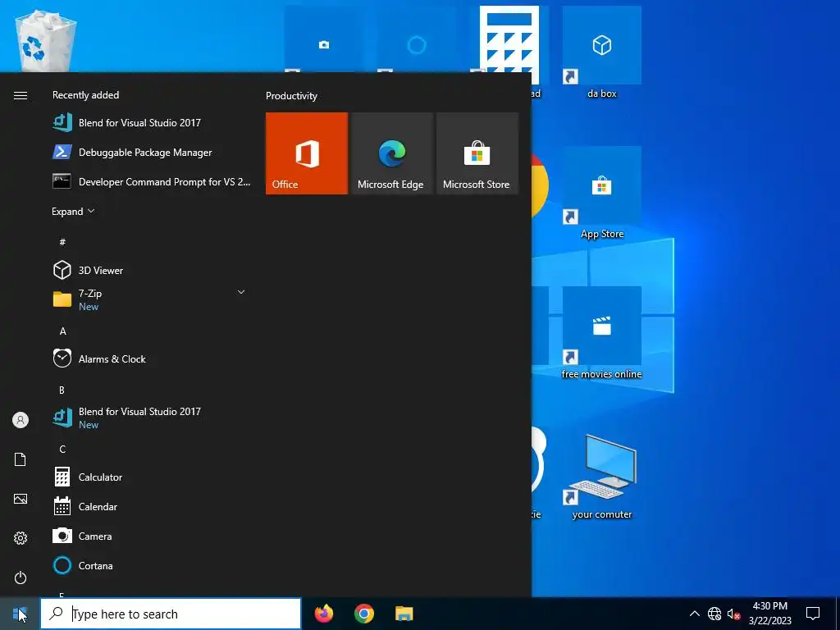Open Blend for Visual Studio 2017 in Recently added

[152, 123]
